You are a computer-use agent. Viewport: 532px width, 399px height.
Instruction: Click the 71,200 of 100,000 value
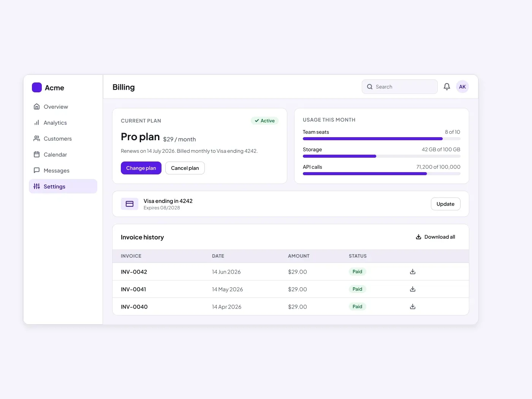click(438, 167)
